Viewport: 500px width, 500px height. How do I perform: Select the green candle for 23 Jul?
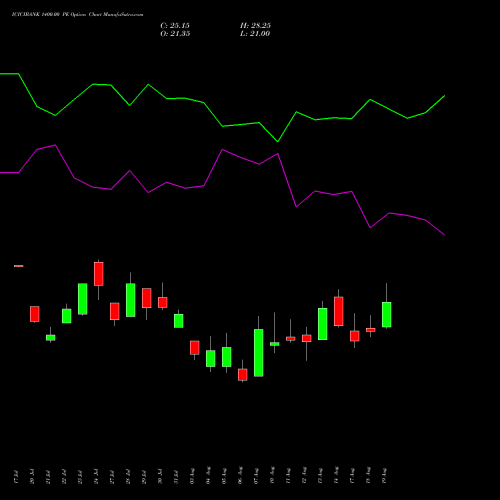(83, 299)
